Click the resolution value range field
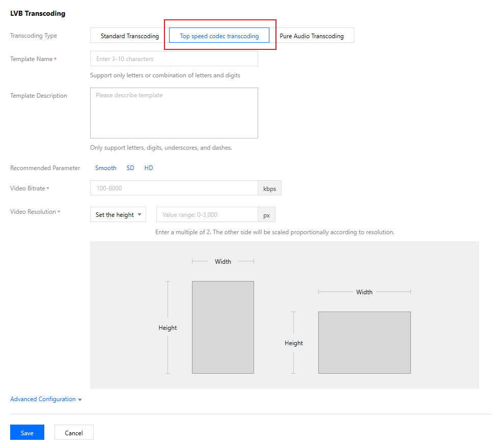 click(207, 214)
